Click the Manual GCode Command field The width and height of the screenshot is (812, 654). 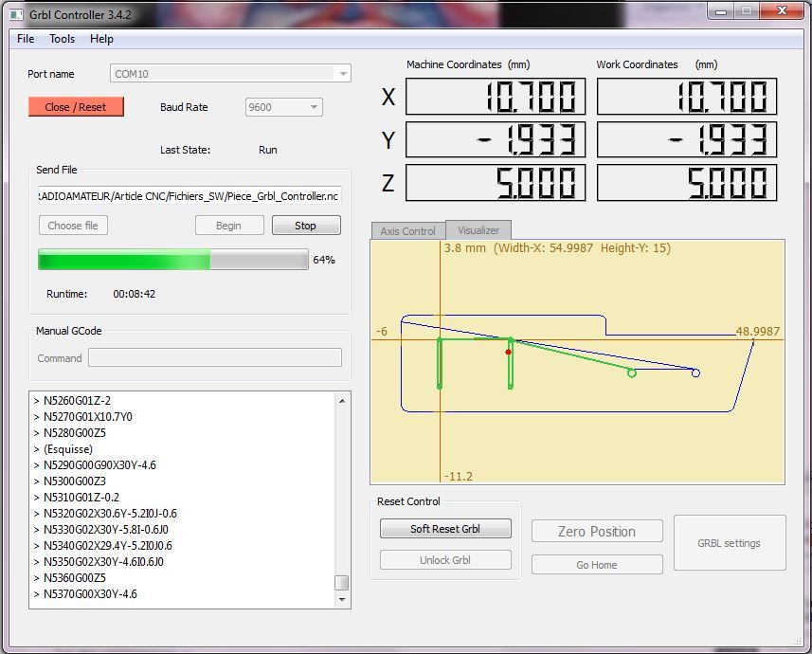click(215, 357)
